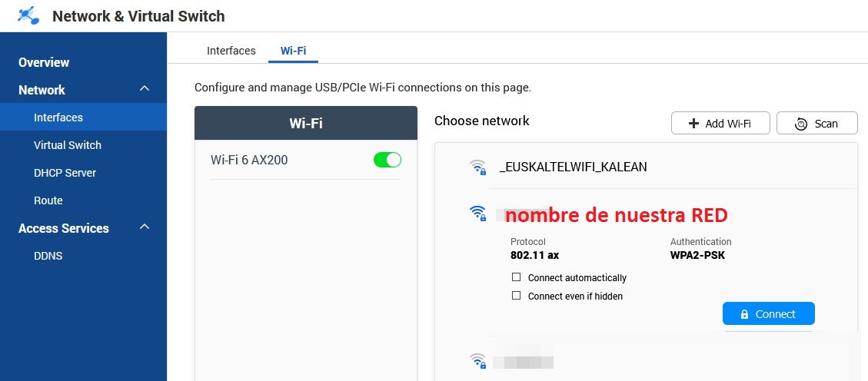This screenshot has height=381, width=868.
Task: Switch to the Interfaces tab
Action: point(231,51)
